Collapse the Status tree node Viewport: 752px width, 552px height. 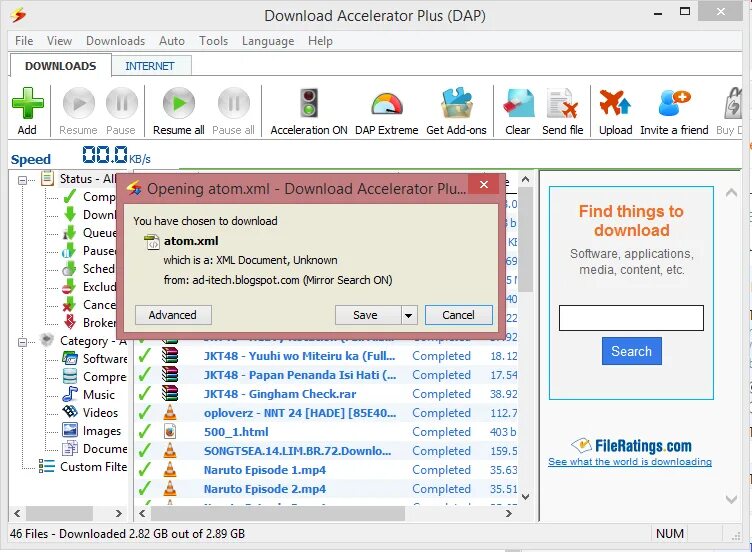[x=22, y=180]
